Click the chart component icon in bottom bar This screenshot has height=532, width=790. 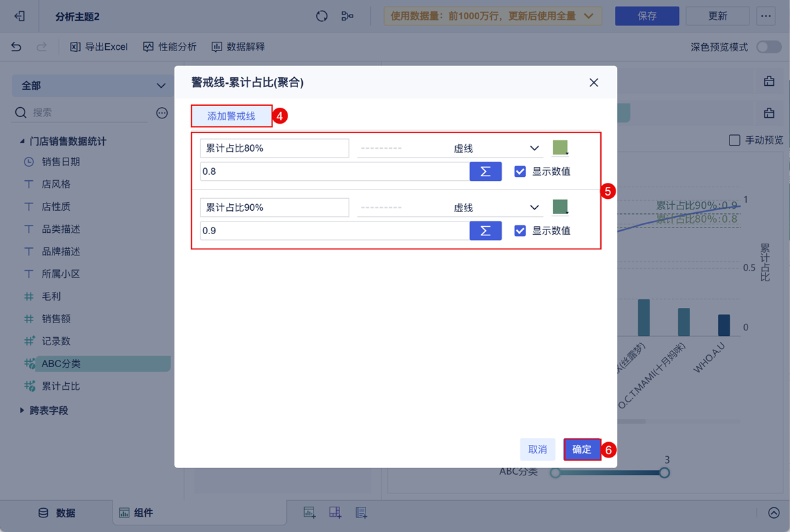pos(309,512)
